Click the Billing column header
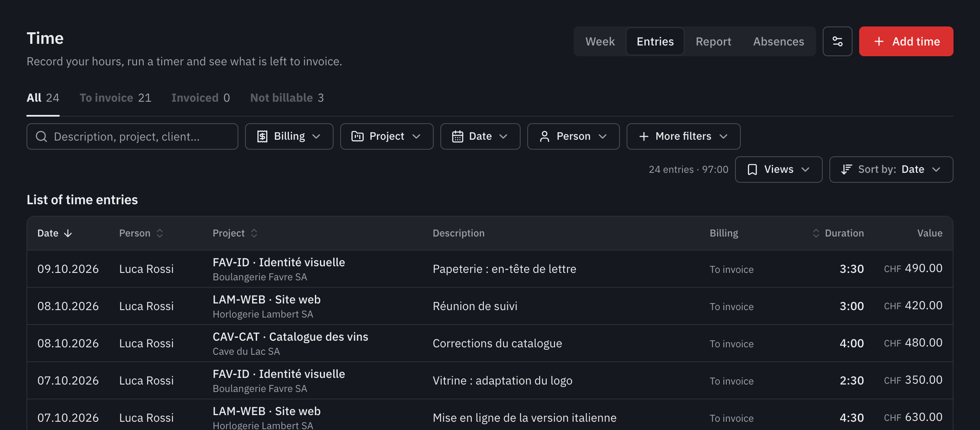 723,233
